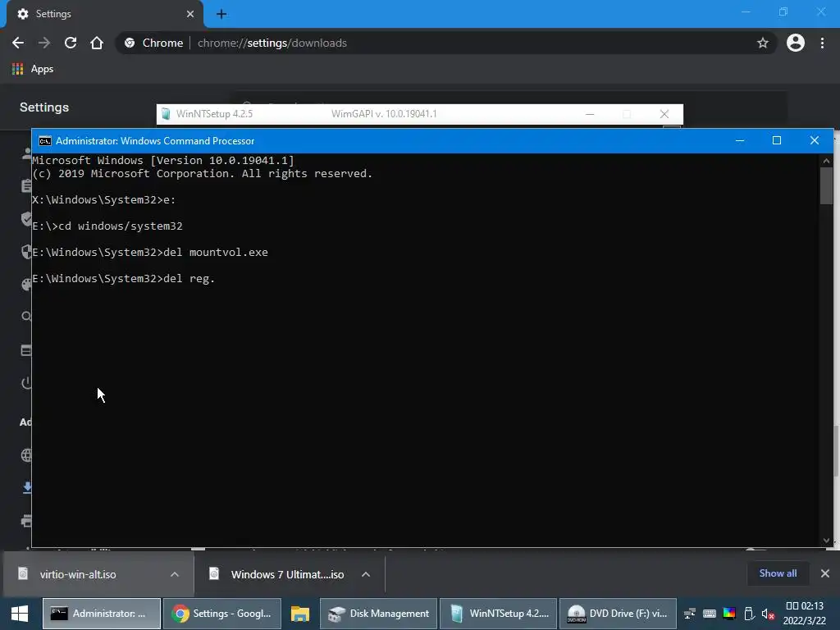Screen dimensions: 840x630
Task: Click the del reg. command line
Action: [124, 279]
